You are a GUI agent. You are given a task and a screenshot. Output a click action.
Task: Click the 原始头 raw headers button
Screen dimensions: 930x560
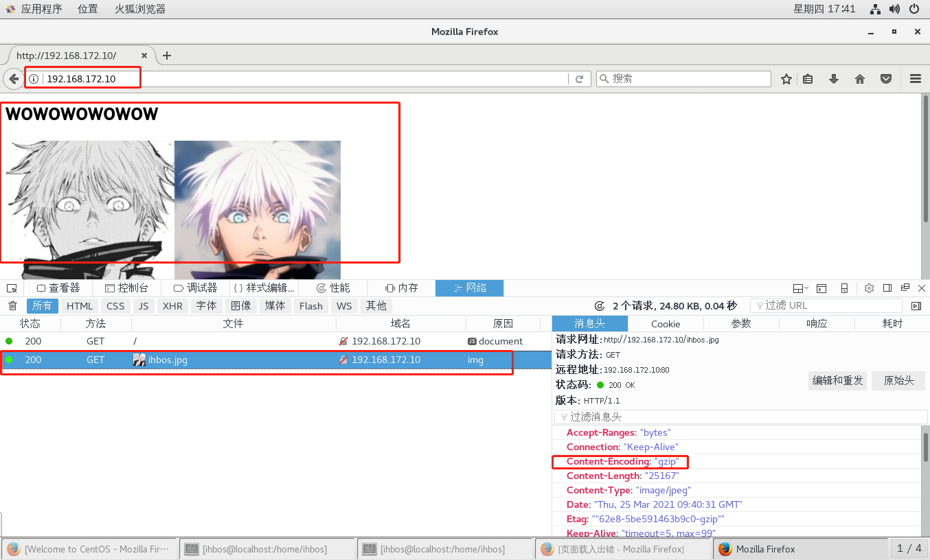click(x=898, y=381)
